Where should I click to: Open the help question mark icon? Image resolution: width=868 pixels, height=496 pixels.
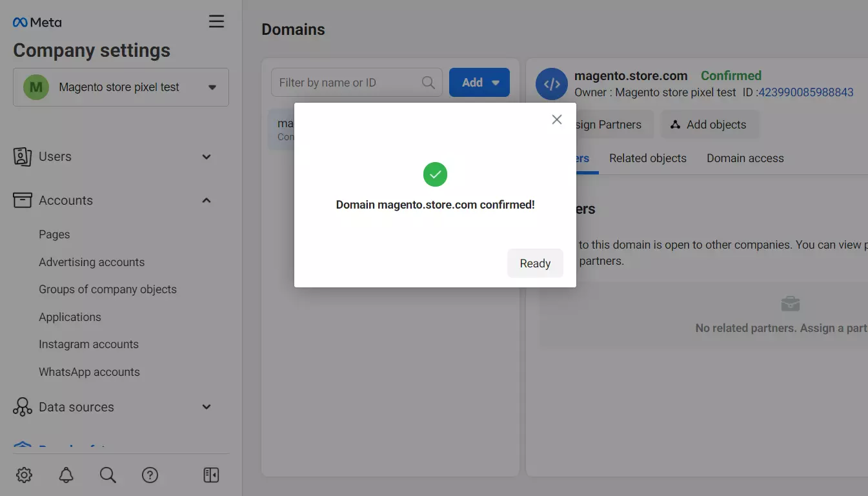(150, 475)
